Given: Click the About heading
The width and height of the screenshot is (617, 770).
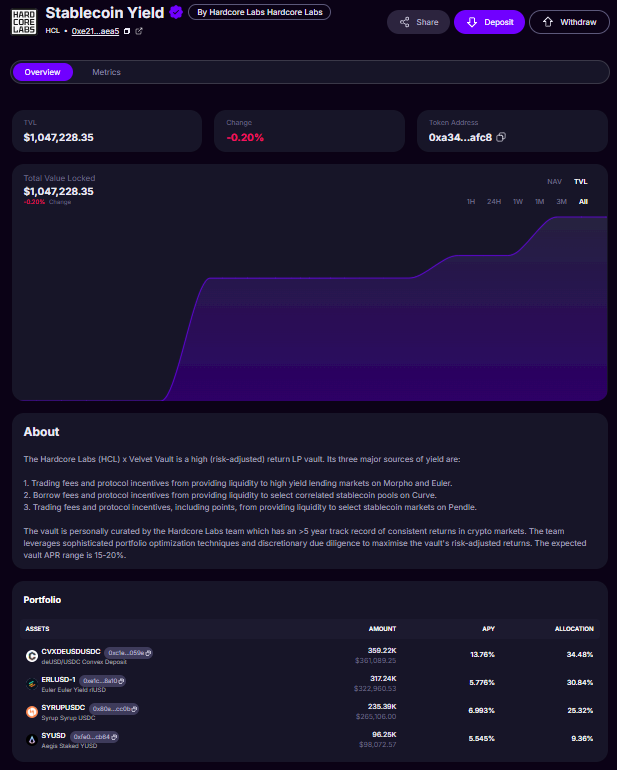Looking at the screenshot, I should click(41, 432).
